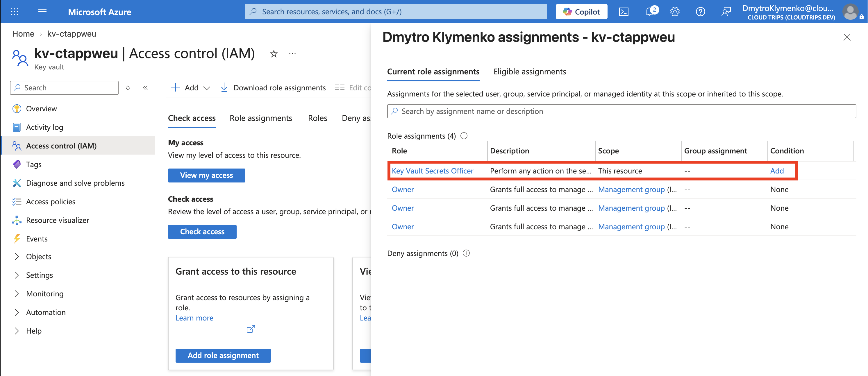Viewport: 868px width, 376px height.
Task: Open the notifications bell
Action: [x=650, y=12]
